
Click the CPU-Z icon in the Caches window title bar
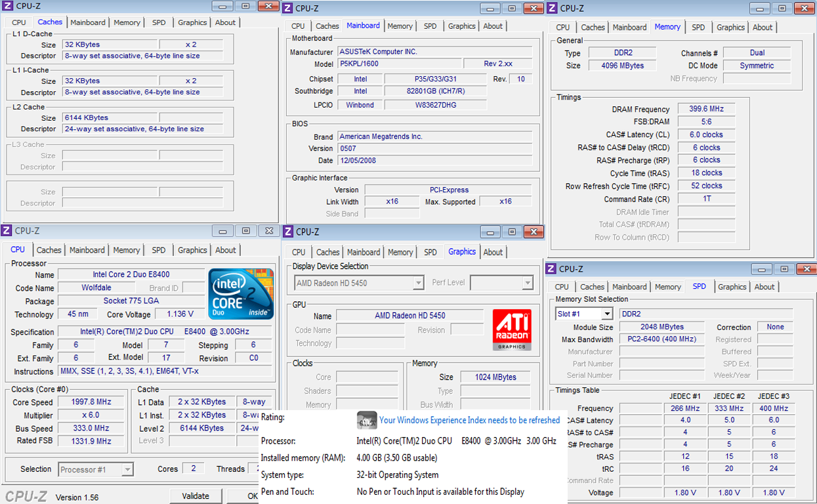coord(7,6)
